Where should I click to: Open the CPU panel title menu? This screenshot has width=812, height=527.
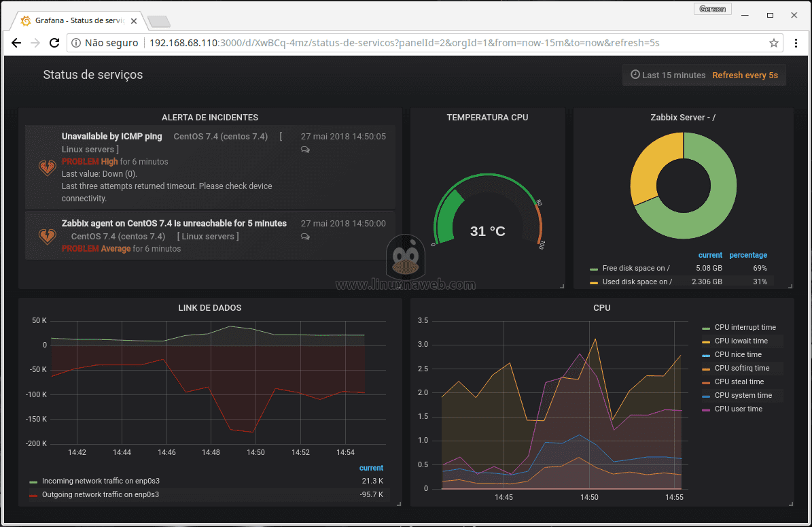(x=602, y=308)
